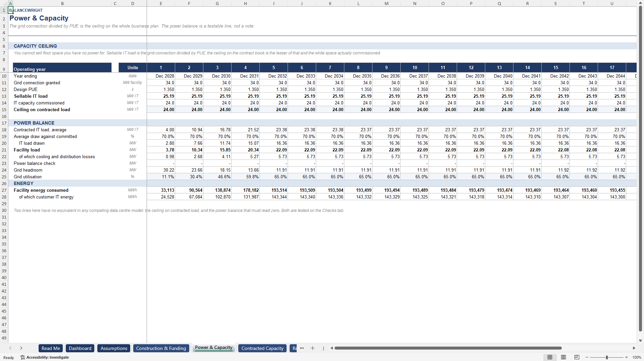The width and height of the screenshot is (644, 361).
Task: Select the 'CAPACITY CEILING' section heading
Action: pos(35,46)
